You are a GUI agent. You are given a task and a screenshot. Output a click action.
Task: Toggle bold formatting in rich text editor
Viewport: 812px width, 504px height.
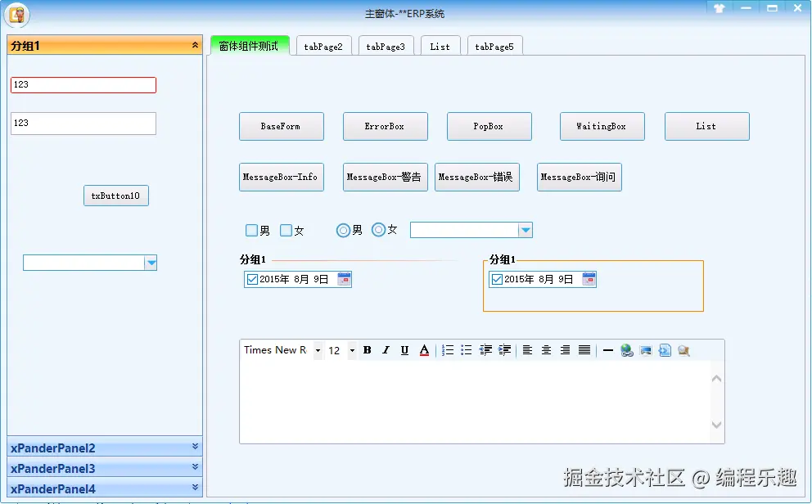368,350
